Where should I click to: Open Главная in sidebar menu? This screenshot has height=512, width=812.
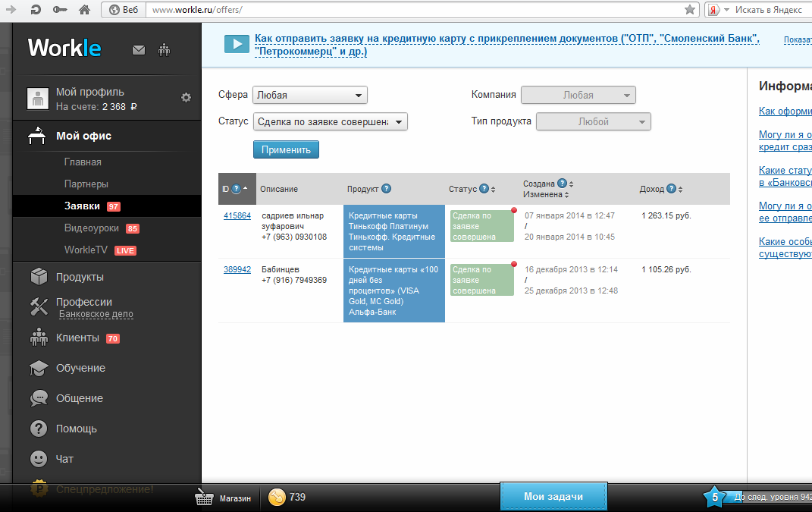tap(83, 162)
